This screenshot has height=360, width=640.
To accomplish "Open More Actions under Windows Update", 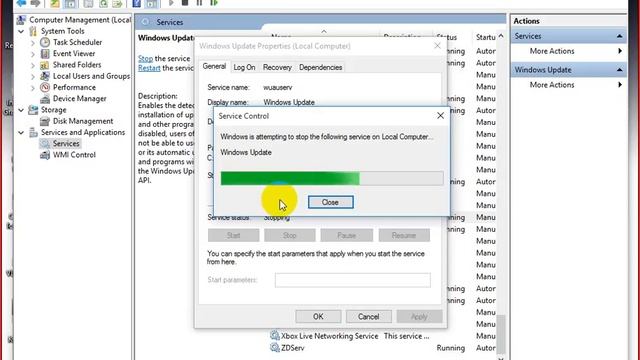I will pos(551,85).
